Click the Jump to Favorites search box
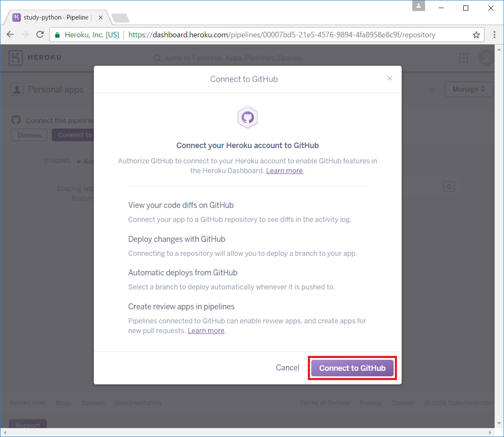The image size is (504, 437). click(x=251, y=58)
